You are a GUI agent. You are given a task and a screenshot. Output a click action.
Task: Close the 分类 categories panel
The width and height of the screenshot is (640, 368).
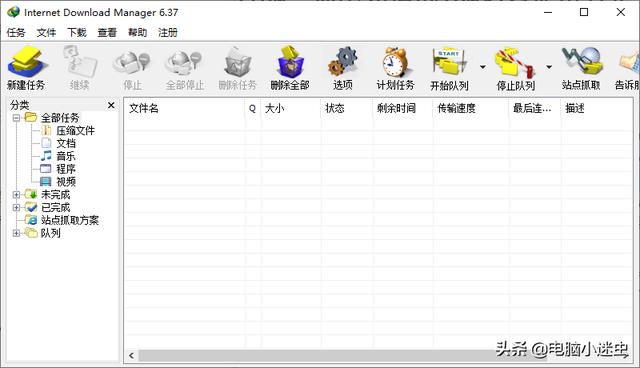111,105
